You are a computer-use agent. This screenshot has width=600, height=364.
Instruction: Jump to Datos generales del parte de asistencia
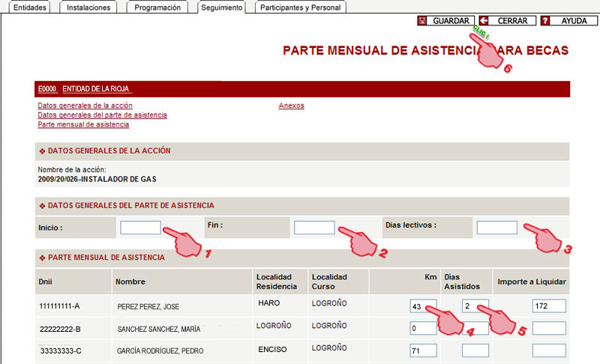pyautogui.click(x=102, y=115)
